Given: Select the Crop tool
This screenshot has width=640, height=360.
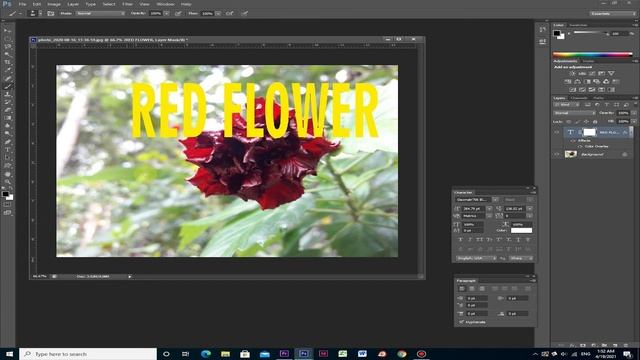Looking at the screenshot, I should pos(7,62).
